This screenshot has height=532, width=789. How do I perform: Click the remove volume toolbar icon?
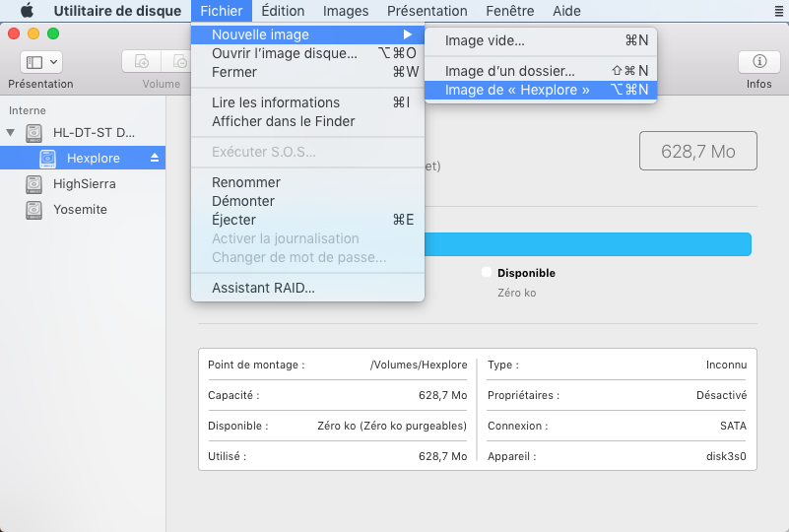pos(179,62)
